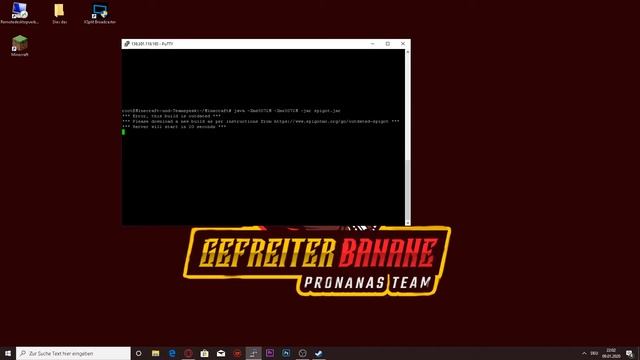Click the 'Server will start in 20 seconds' line
The image size is (640, 360).
coord(174,127)
